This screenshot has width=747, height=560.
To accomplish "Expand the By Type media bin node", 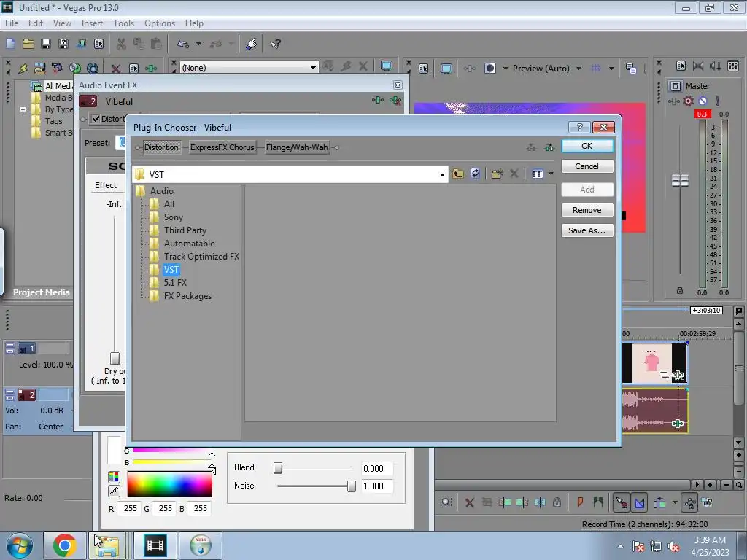I will 23,109.
